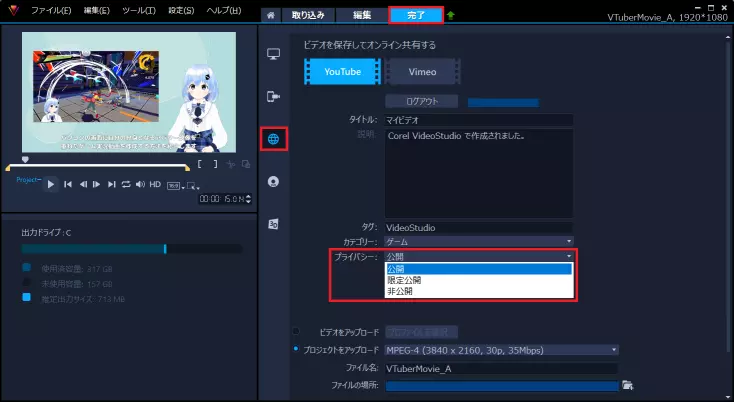Screen dimensions: 734x402
Task: Click the greyed-out profile select button
Action: tap(421, 332)
